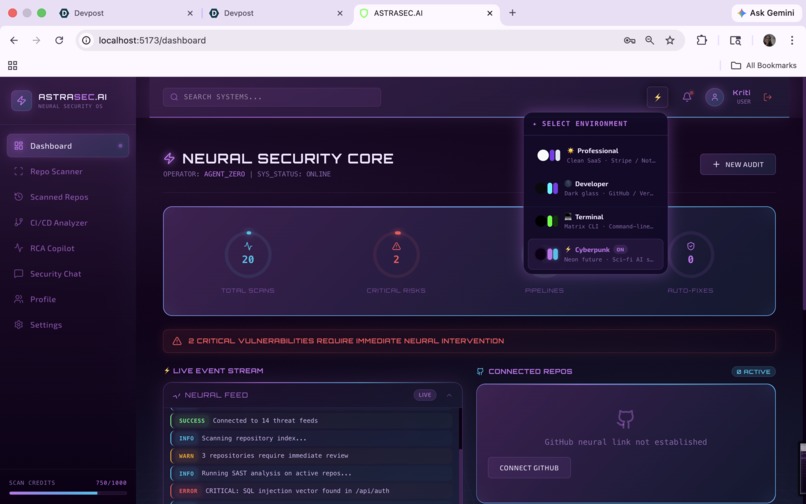The width and height of the screenshot is (806, 504).
Task: Go back in browser history
Action: [x=14, y=40]
